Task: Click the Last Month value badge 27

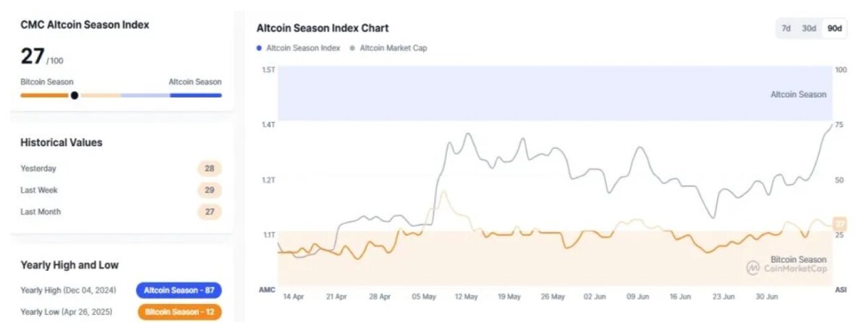Action: (x=210, y=212)
